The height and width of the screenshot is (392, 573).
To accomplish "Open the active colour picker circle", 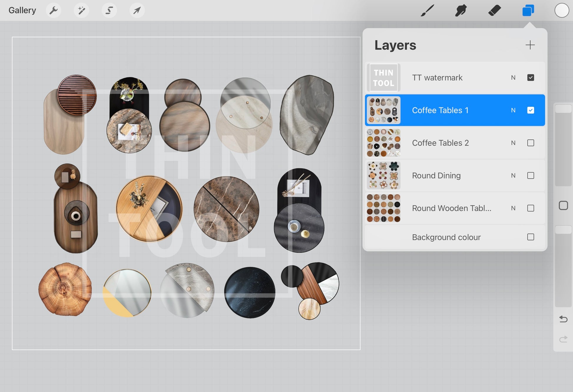I will 562,11.
